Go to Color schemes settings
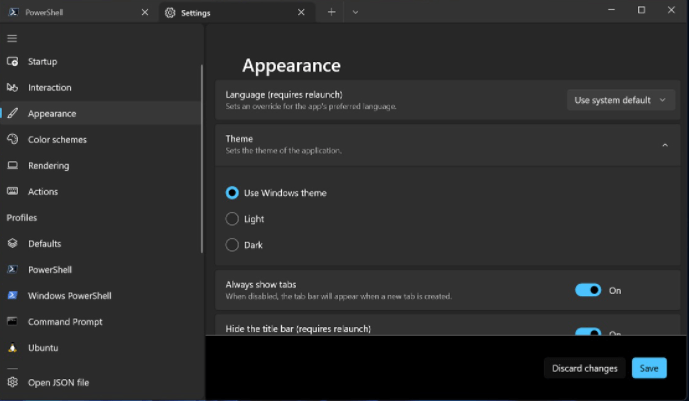Screen dimensions: 691x401 point(101,139)
